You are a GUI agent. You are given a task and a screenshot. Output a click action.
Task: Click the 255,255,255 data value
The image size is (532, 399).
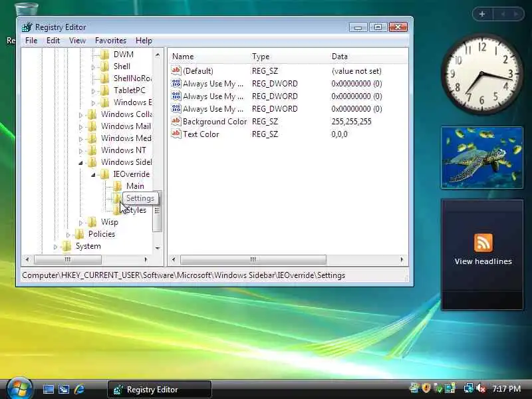[351, 122]
